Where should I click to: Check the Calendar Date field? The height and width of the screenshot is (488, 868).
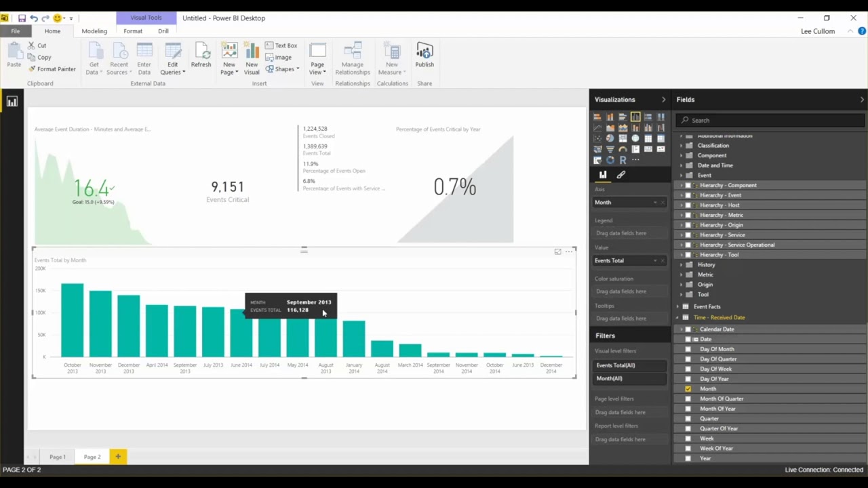pos(688,329)
